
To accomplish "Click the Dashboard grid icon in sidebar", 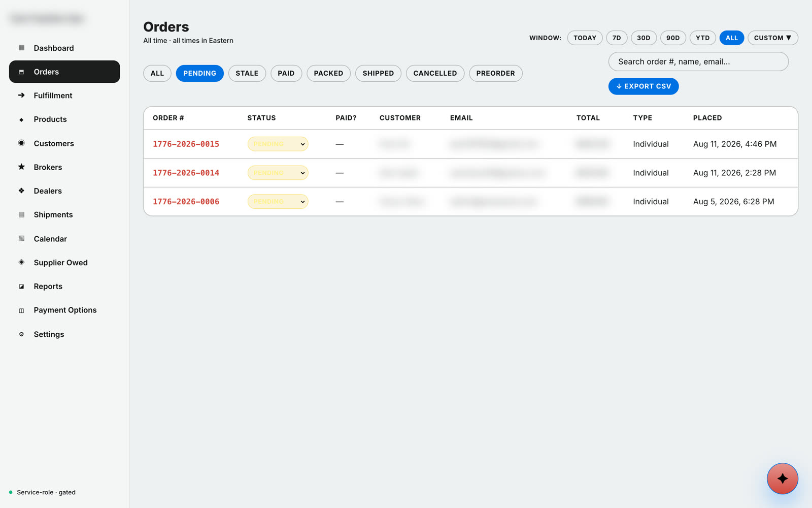I will [21, 48].
